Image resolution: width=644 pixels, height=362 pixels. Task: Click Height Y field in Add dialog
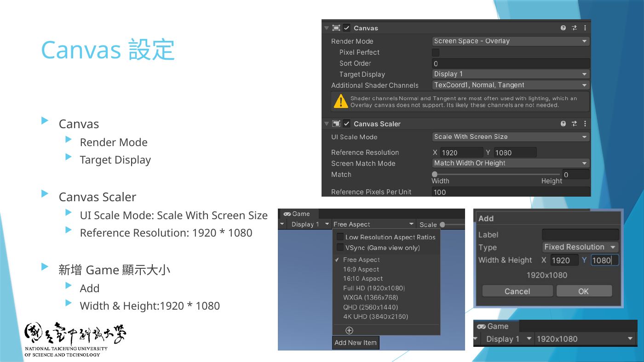click(604, 260)
